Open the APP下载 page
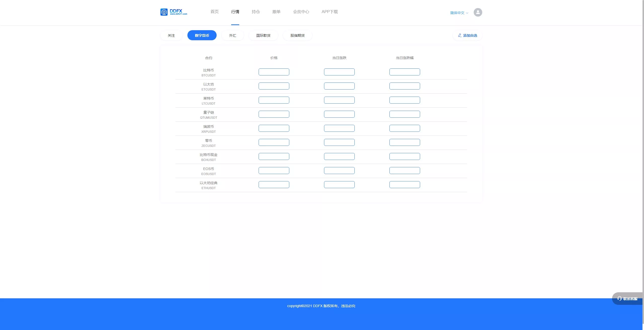644x330 pixels. pyautogui.click(x=330, y=12)
